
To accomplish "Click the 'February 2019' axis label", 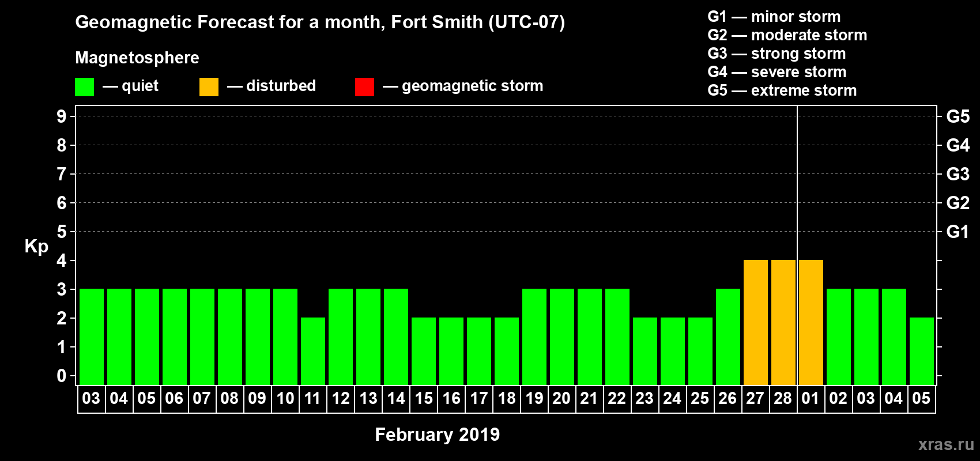I will tap(437, 434).
